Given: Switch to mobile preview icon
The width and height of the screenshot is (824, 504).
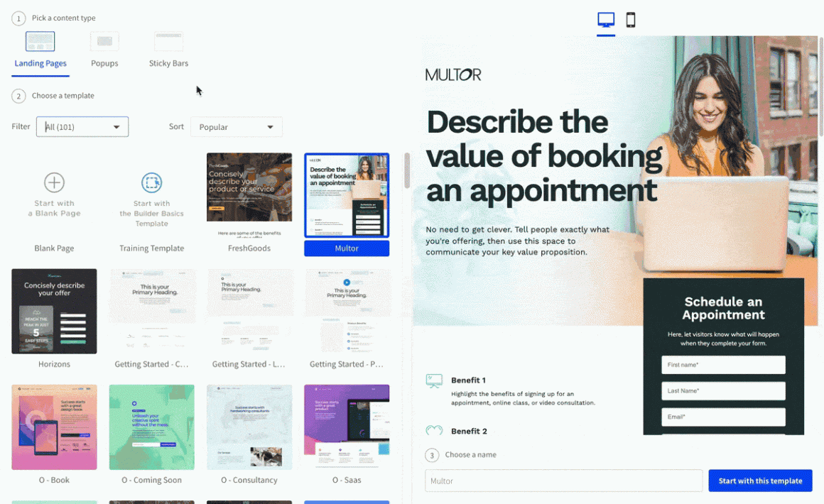Looking at the screenshot, I should [x=630, y=20].
